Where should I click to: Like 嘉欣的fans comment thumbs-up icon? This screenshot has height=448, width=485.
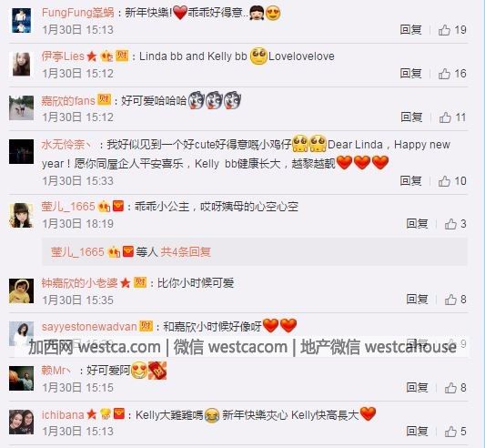click(445, 117)
